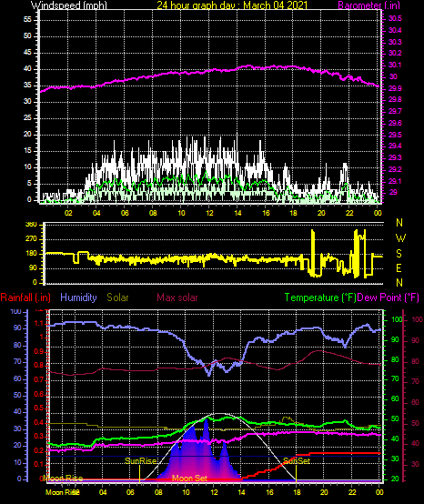
Task: Click the E compass direction letter
Action: pos(399,268)
